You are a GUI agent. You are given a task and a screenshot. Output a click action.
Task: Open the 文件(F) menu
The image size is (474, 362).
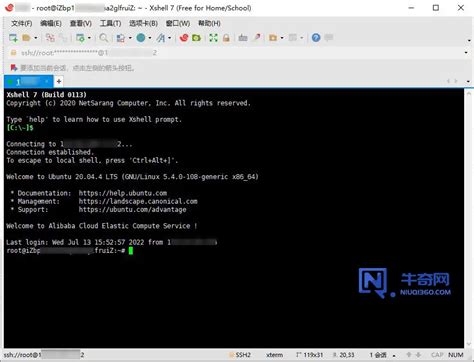click(x=22, y=23)
